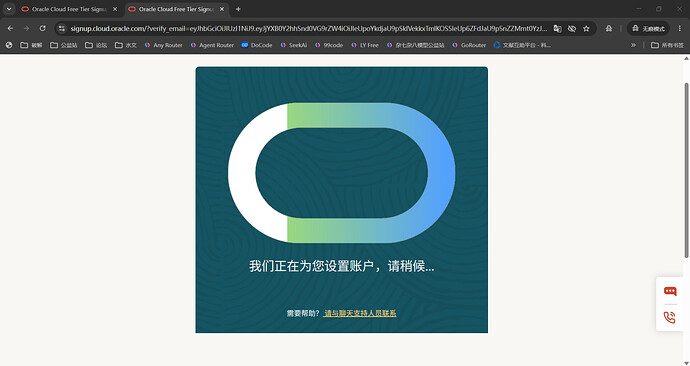690x366 pixels.
Task: Reload the current page
Action: [42, 29]
